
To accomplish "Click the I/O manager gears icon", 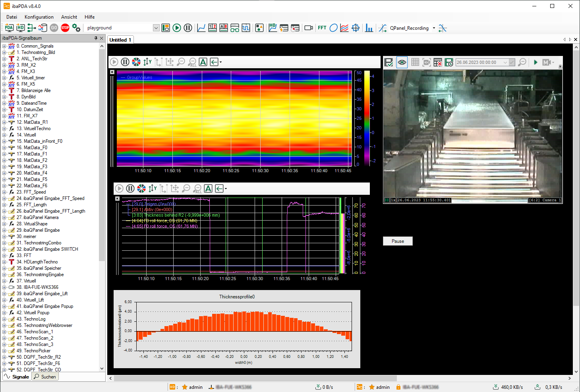I will [76, 28].
